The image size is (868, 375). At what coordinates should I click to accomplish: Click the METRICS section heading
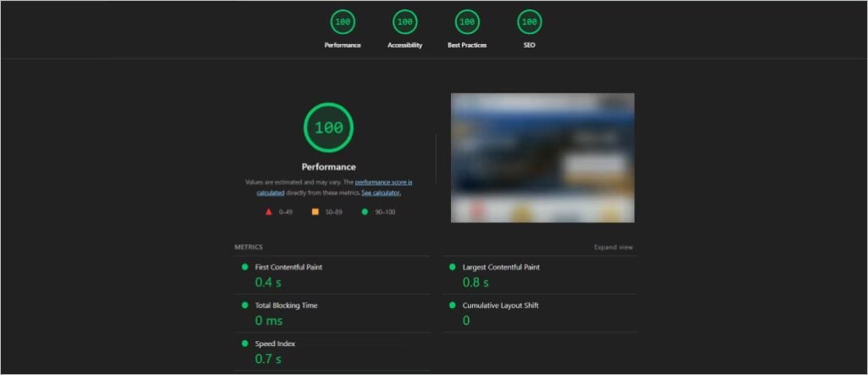[x=248, y=248]
